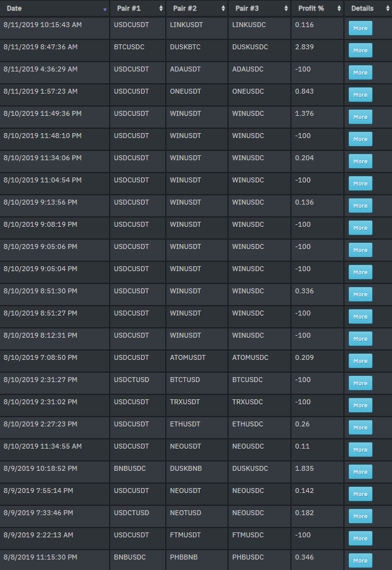Open More for 8/10/2019 8:51:27 PM row
This screenshot has height=570, width=392.
tap(361, 317)
